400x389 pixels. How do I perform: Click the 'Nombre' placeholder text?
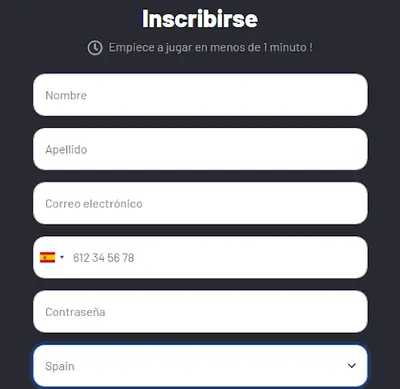pos(66,95)
